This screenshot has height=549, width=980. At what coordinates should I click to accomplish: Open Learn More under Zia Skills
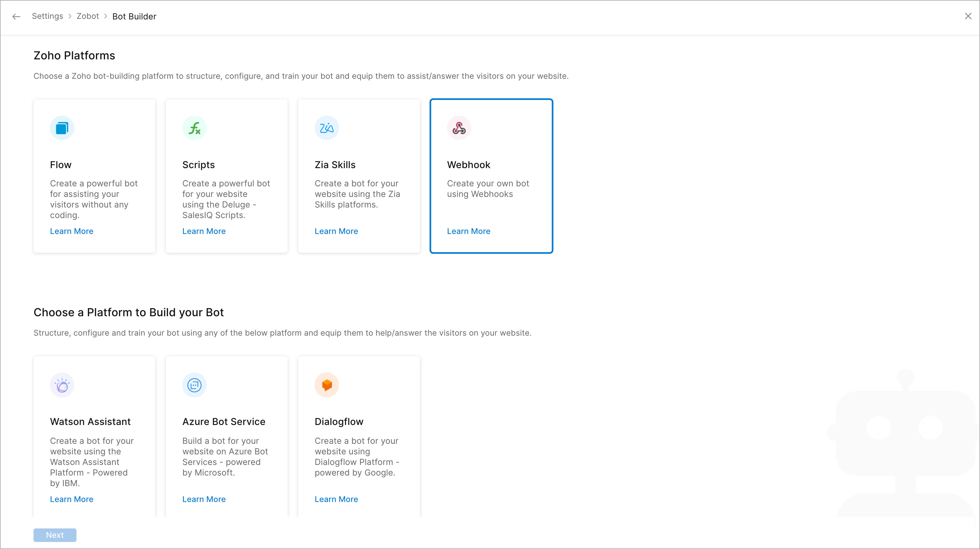(x=336, y=231)
